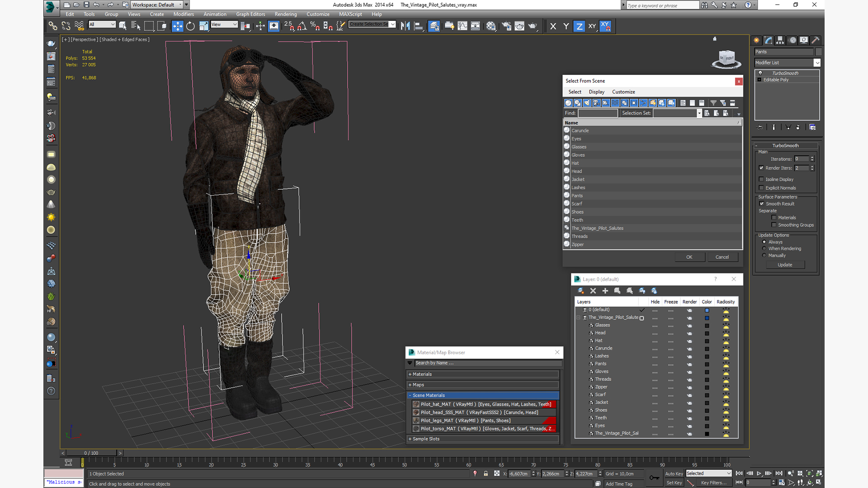Select the Always update option
Image resolution: width=868 pixels, height=488 pixels.
point(764,242)
